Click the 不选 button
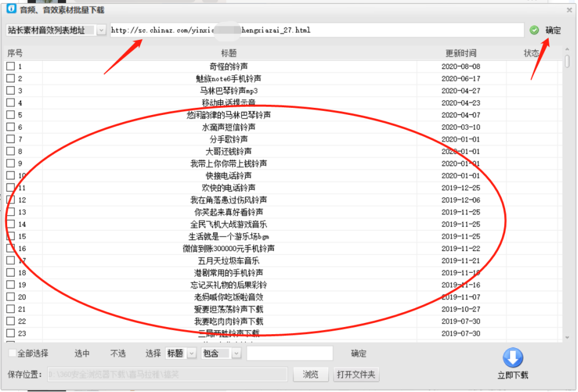Image resolution: width=578 pixels, height=392 pixels. point(118,353)
